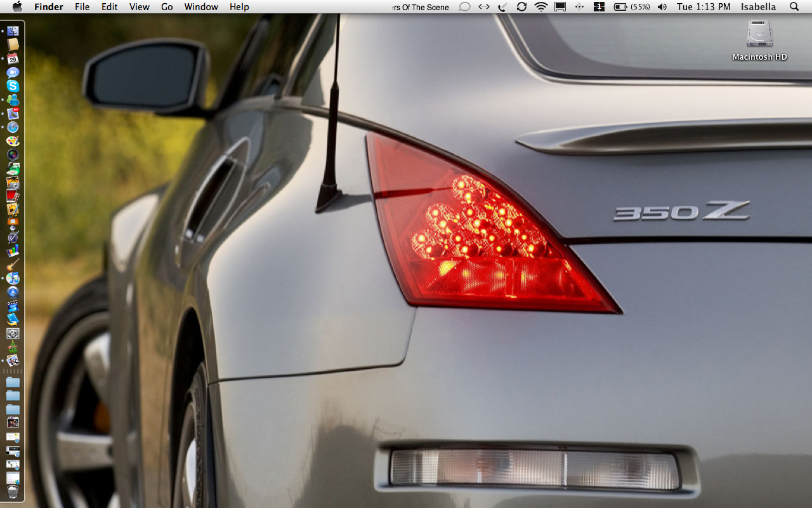Open Spotlight search magnifier
Screen dimensions: 812x508
tap(794, 7)
